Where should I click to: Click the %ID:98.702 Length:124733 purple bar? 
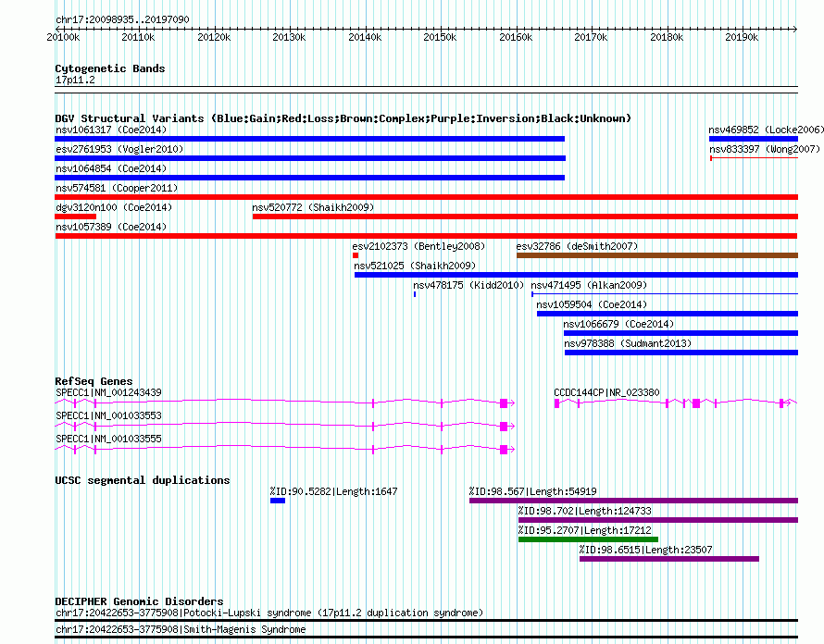(x=658, y=521)
